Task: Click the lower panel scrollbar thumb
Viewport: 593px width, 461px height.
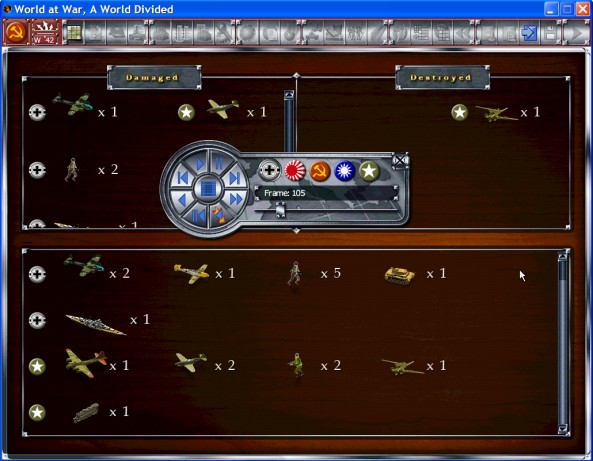Action: (563, 271)
